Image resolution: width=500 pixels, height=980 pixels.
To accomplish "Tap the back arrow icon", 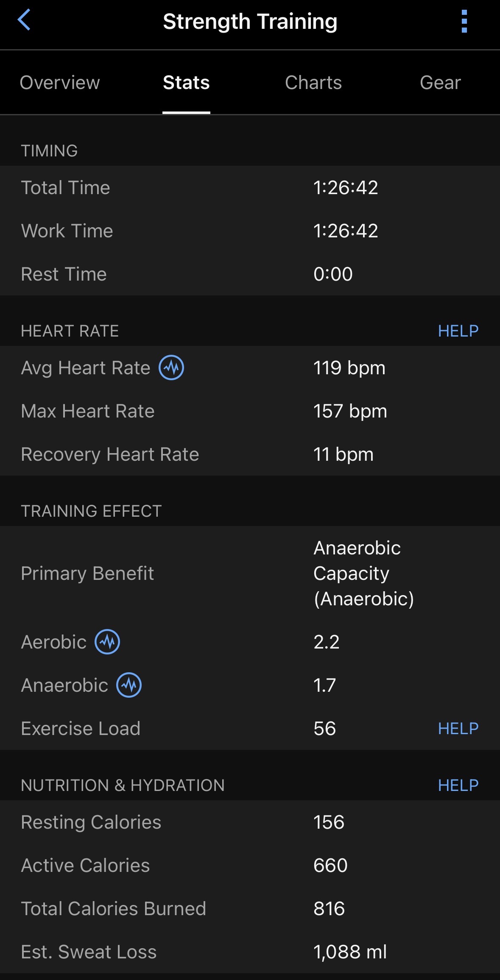I will point(24,20).
